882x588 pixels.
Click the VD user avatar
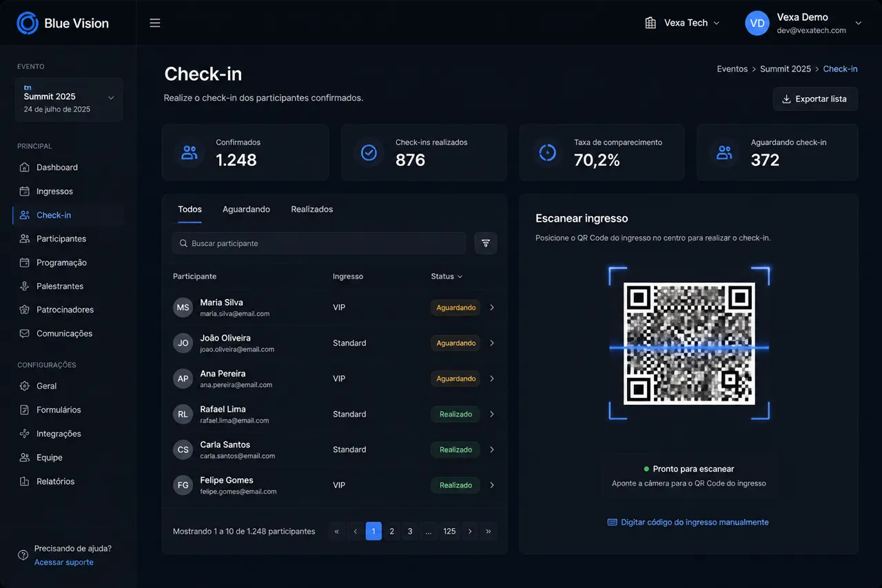(x=757, y=23)
